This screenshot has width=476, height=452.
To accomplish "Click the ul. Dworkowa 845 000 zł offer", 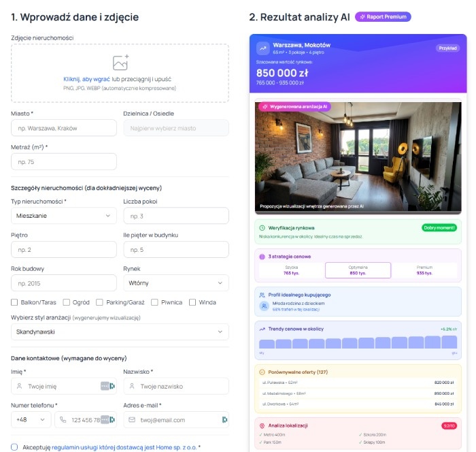I will point(358,404).
